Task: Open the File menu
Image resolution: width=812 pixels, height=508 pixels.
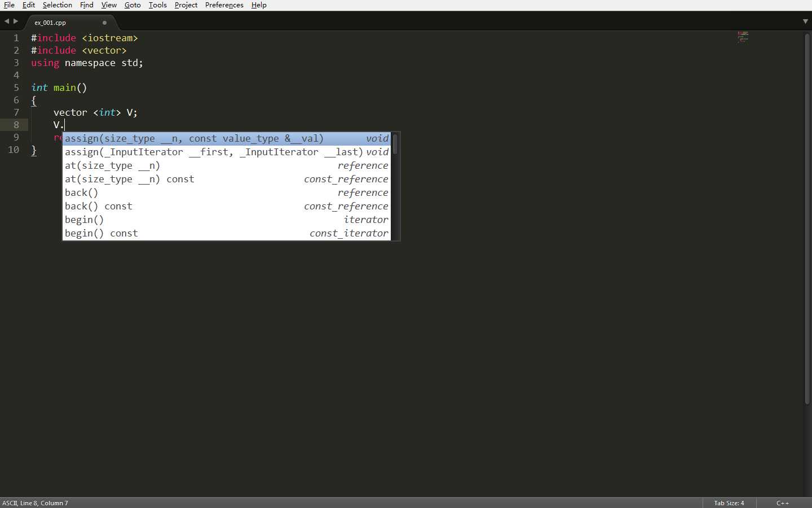Action: [9, 5]
